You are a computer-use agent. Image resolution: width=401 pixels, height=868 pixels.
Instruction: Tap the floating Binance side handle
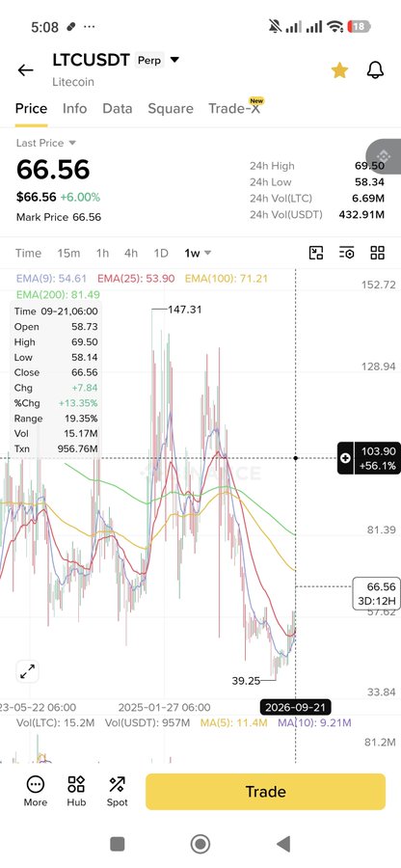coord(384,156)
